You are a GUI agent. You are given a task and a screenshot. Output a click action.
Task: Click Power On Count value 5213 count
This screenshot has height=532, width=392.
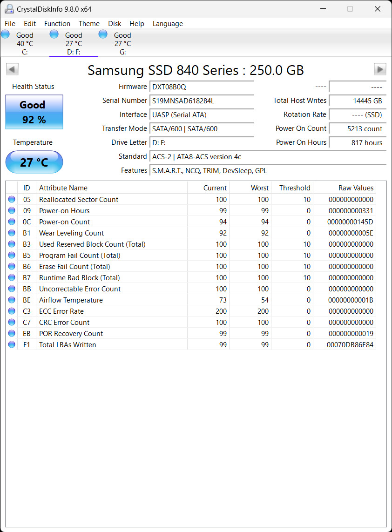click(358, 128)
